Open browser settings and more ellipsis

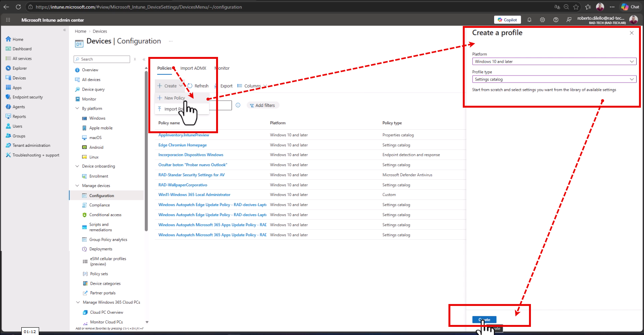click(612, 7)
